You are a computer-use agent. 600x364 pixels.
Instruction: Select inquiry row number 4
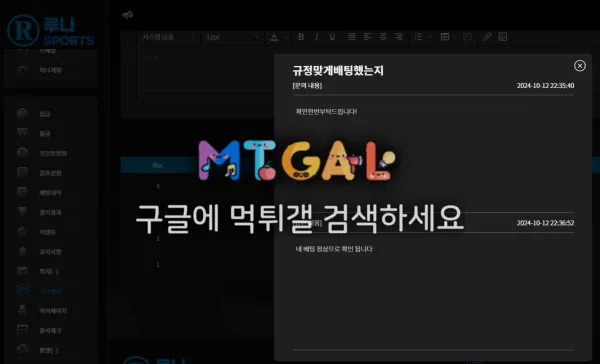[x=158, y=187]
